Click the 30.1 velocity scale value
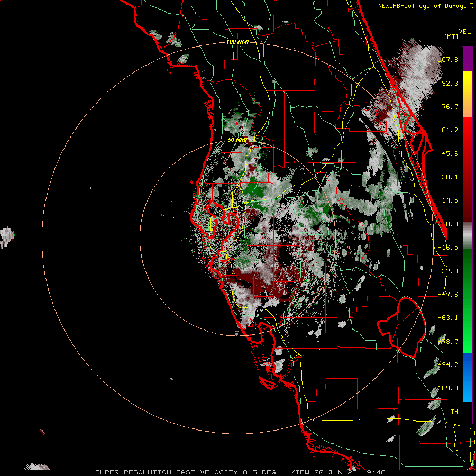Image resolution: width=476 pixels, height=476 pixels. click(x=450, y=177)
